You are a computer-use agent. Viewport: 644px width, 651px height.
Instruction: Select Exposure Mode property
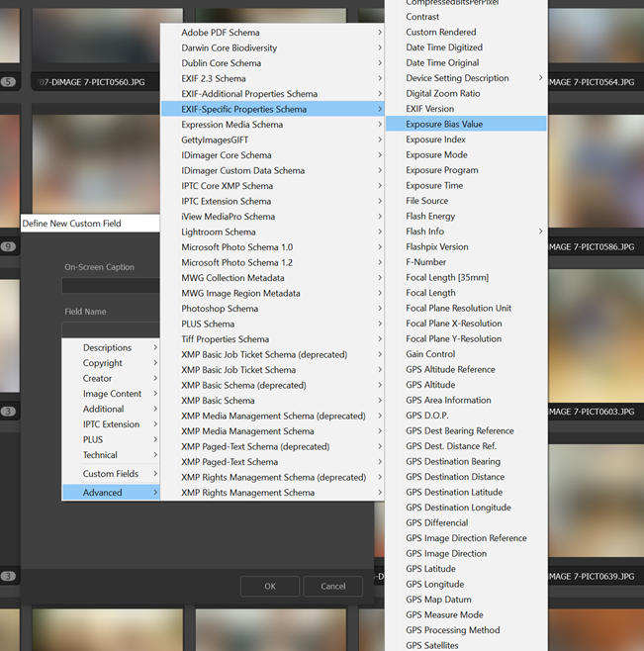[466, 155]
